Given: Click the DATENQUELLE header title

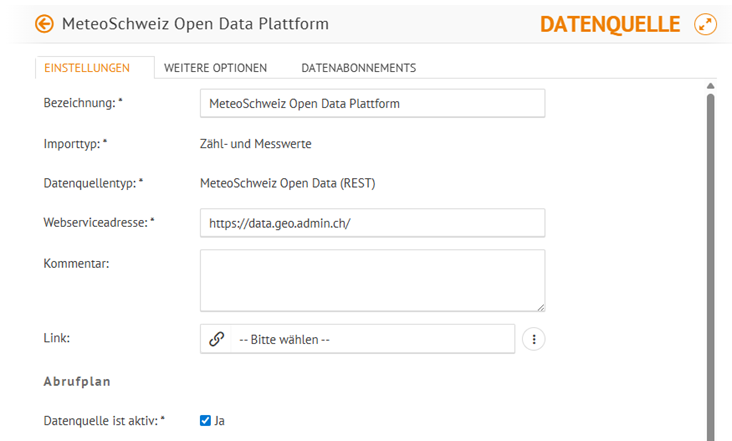Looking at the screenshot, I should 610,24.
